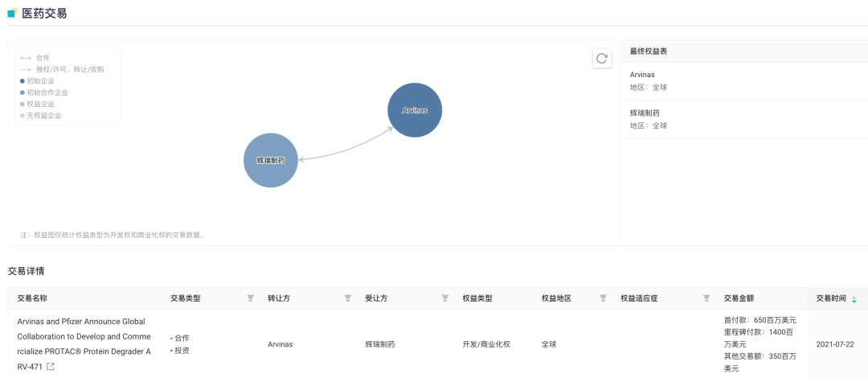This screenshot has width=868, height=378.
Task: Click the refresh graph icon
Action: [602, 58]
